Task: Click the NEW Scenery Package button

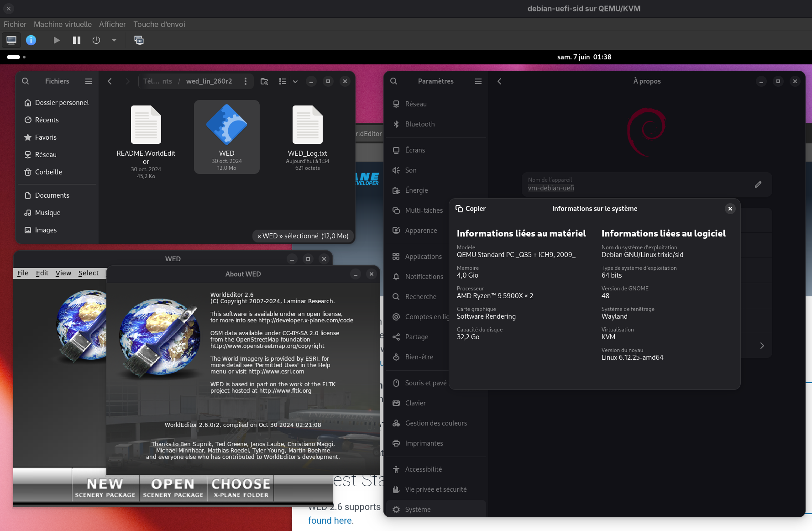Action: pos(105,488)
